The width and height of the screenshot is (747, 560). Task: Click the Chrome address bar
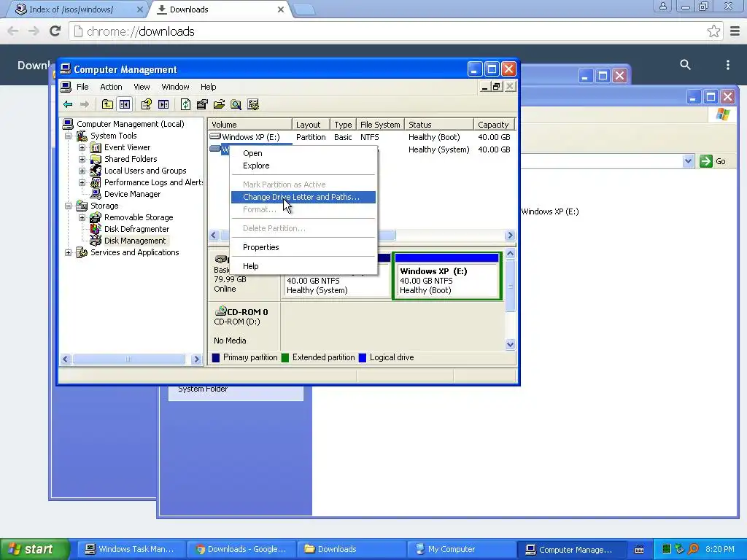coord(395,31)
